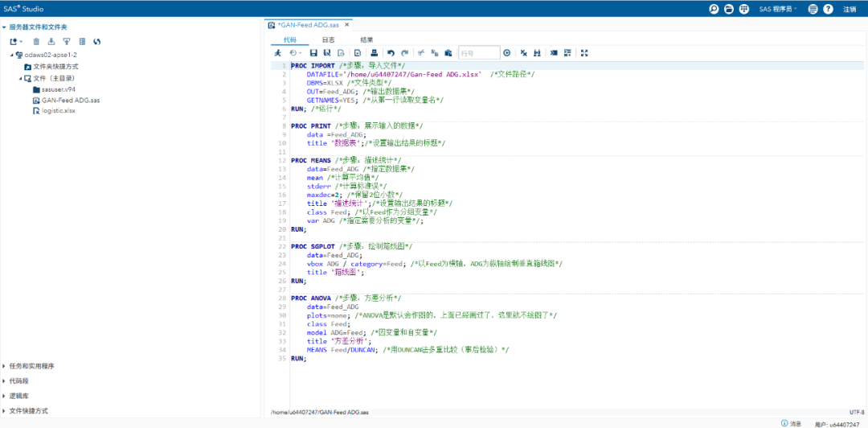The height and width of the screenshot is (428, 868).
Task: Expand the 代码段 section
Action: pos(18,381)
